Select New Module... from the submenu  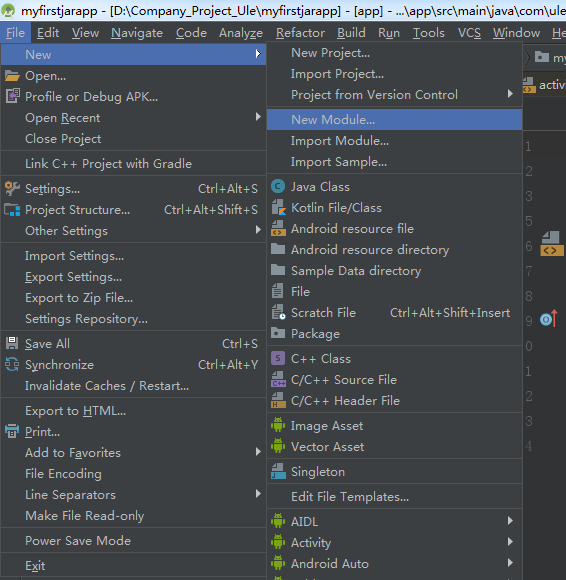(x=394, y=119)
